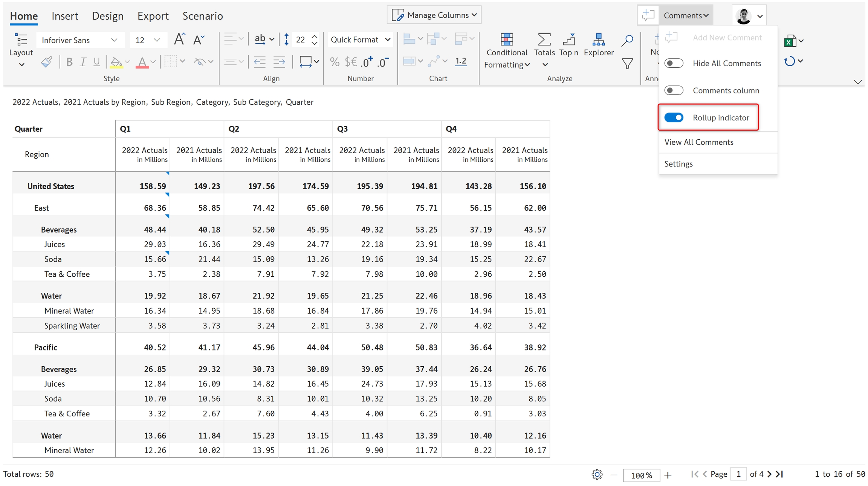
Task: Open the Explorer hierarchy tool
Action: [x=598, y=40]
